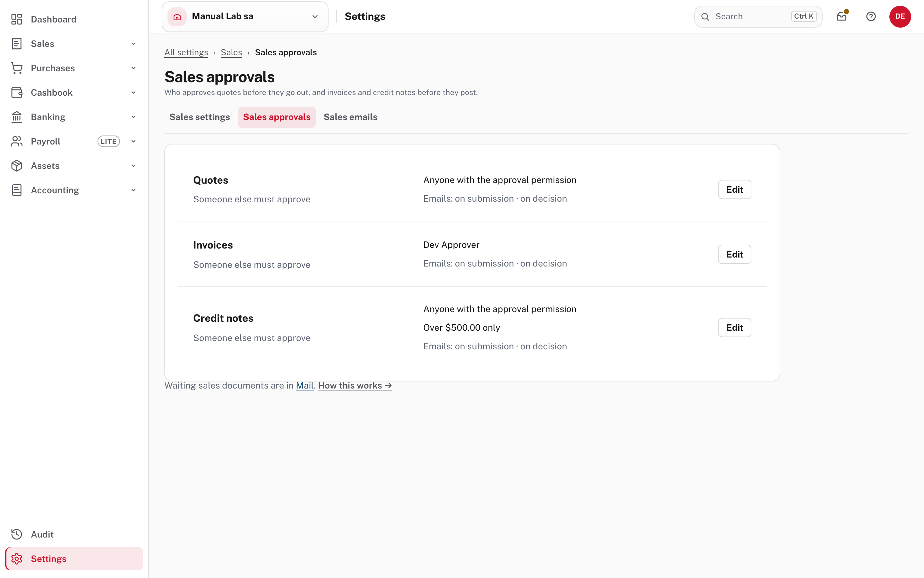Expand the Assets menu chevron
The height and width of the screenshot is (578, 924).
[133, 166]
